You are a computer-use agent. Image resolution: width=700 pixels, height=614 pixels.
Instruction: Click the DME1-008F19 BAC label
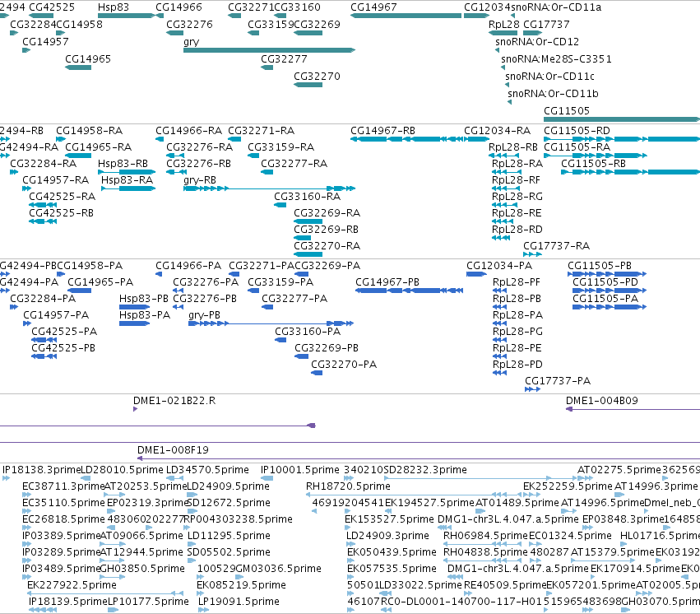(x=173, y=450)
